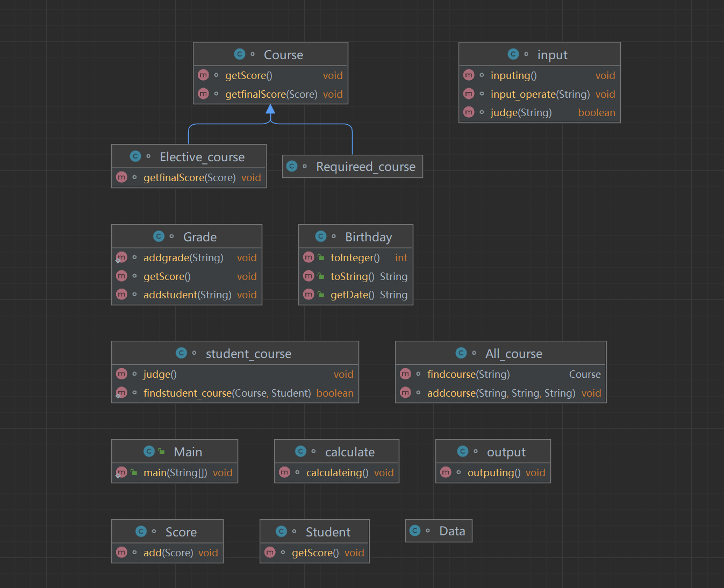Click the class icon next to input
The width and height of the screenshot is (724, 588).
(513, 54)
